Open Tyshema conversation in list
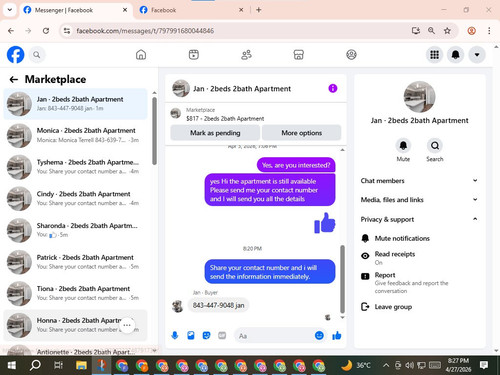Viewport: 500px width, 375px height. (x=75, y=167)
